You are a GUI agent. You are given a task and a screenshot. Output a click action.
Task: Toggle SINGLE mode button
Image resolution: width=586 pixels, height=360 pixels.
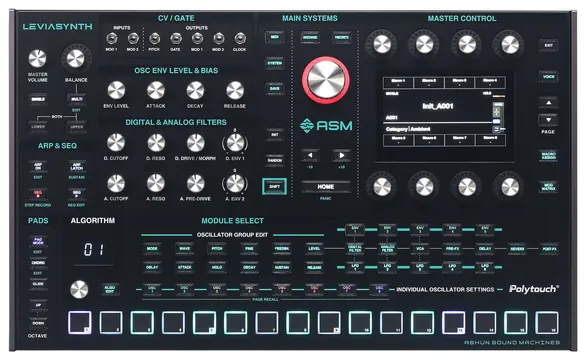pos(38,99)
